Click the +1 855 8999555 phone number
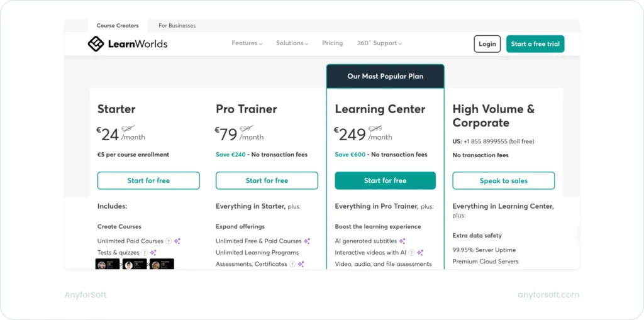 486,141
